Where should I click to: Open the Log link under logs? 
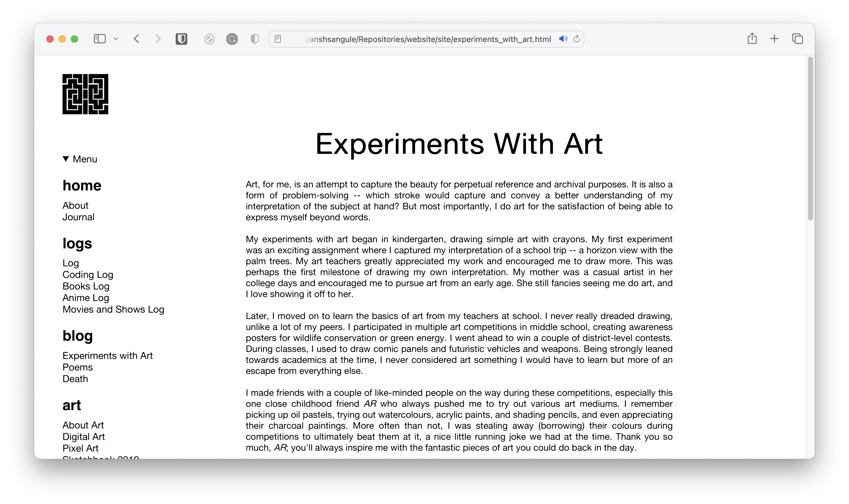71,263
